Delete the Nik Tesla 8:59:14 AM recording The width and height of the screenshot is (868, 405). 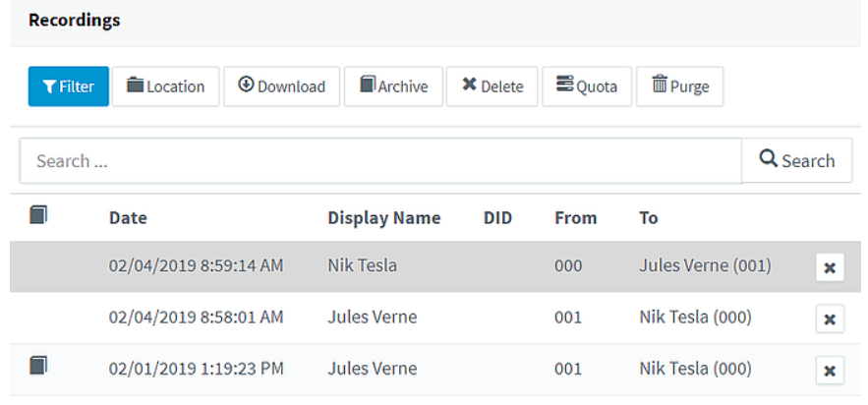(x=830, y=267)
